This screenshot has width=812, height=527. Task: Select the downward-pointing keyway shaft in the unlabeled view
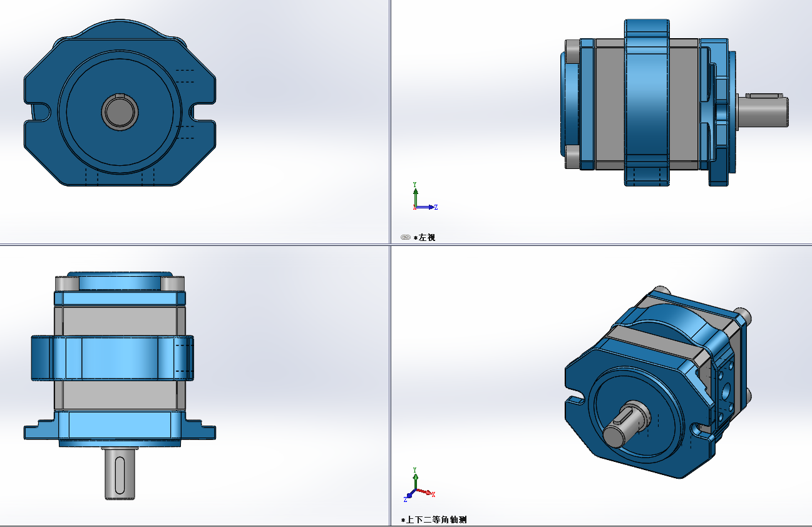(120, 473)
